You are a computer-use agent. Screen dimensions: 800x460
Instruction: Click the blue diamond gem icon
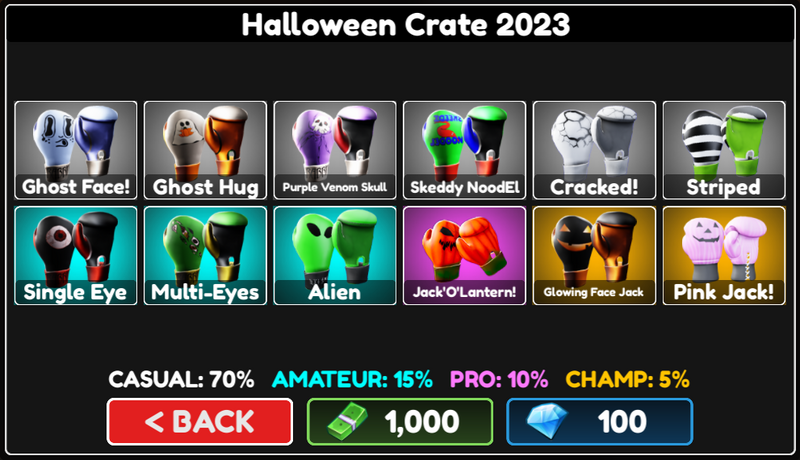[547, 421]
